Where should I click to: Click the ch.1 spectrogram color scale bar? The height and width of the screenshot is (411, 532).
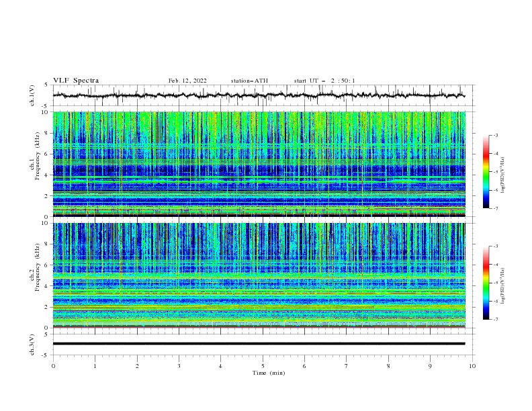[486, 171]
